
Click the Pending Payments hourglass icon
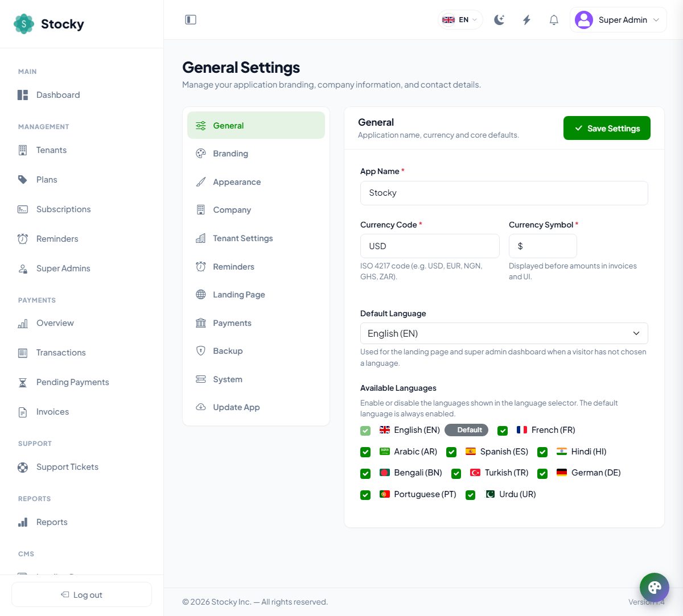(23, 382)
